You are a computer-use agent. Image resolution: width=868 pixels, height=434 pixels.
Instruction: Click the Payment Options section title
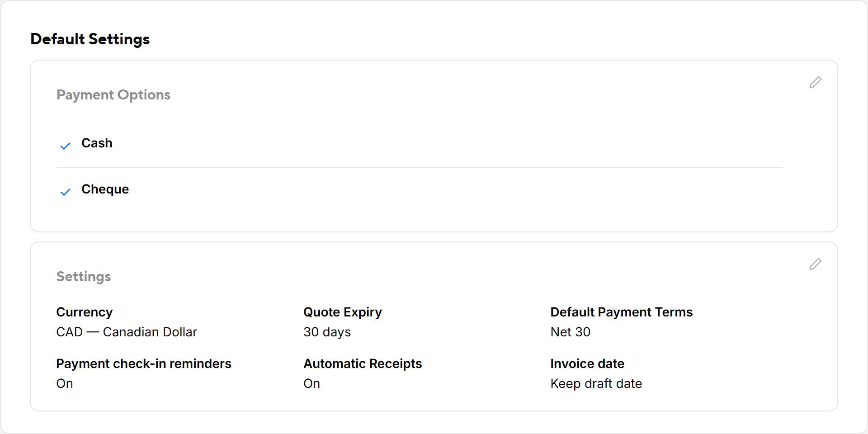point(113,95)
